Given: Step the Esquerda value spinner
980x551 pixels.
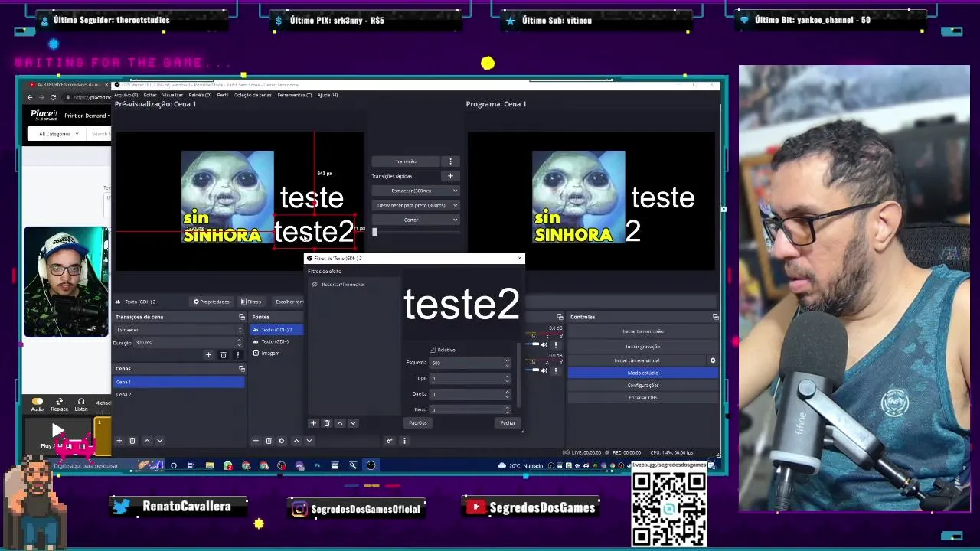Looking at the screenshot, I should point(507,363).
